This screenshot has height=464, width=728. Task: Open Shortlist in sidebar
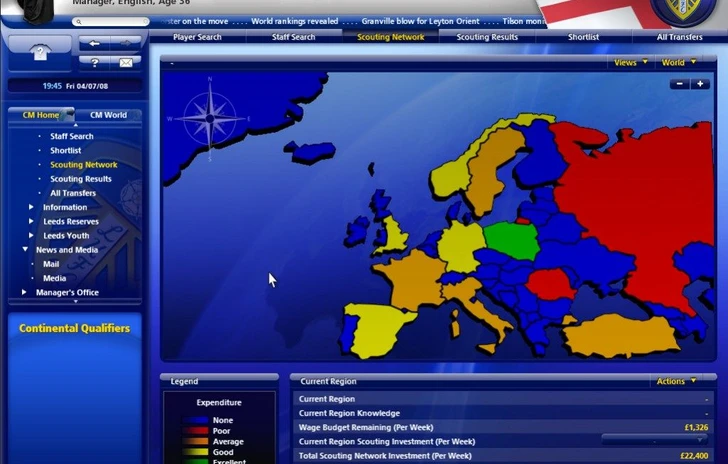click(x=66, y=150)
